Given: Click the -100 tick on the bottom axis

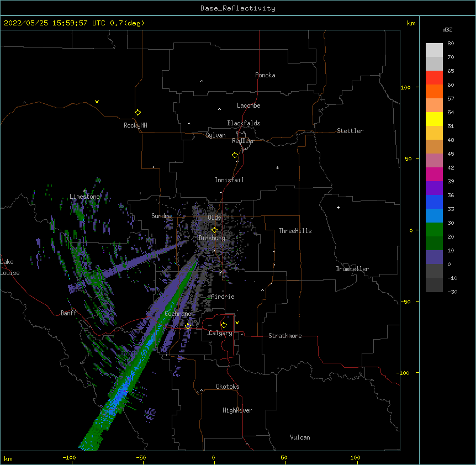Looking at the screenshot, I should click(70, 457).
